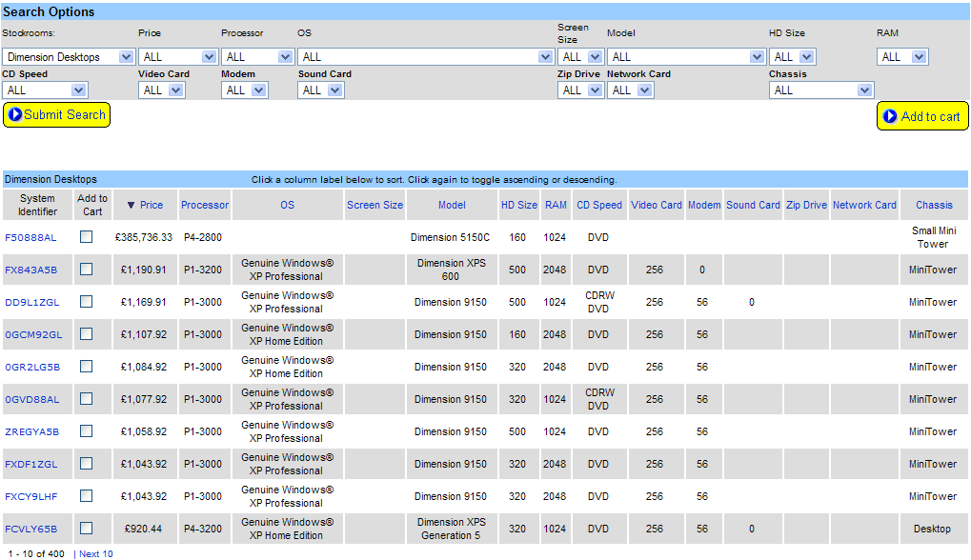Click the P4-2800 processor cell
This screenshot has height=560, width=971.
coord(203,237)
